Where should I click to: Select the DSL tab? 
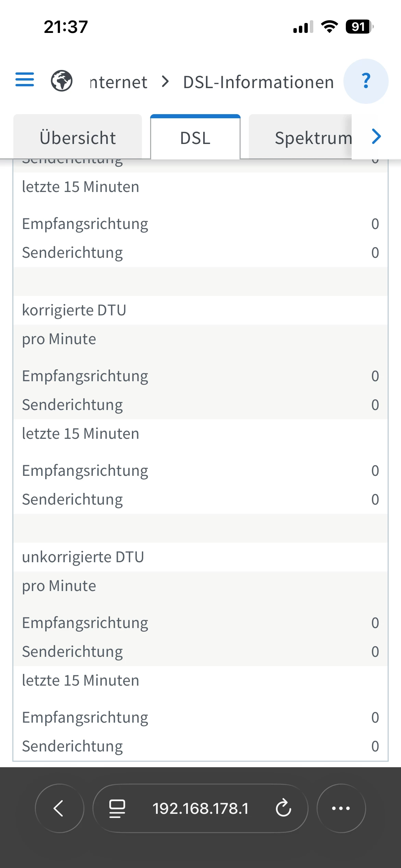pos(195,138)
